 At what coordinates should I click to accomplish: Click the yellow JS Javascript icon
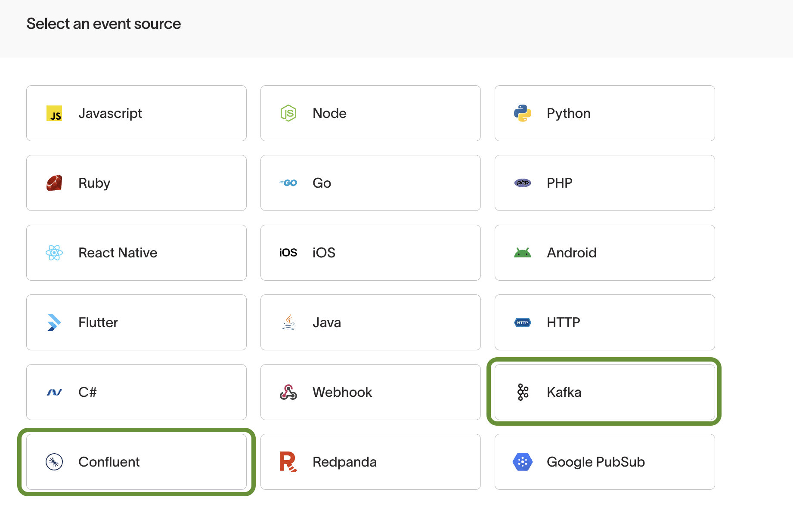click(54, 113)
